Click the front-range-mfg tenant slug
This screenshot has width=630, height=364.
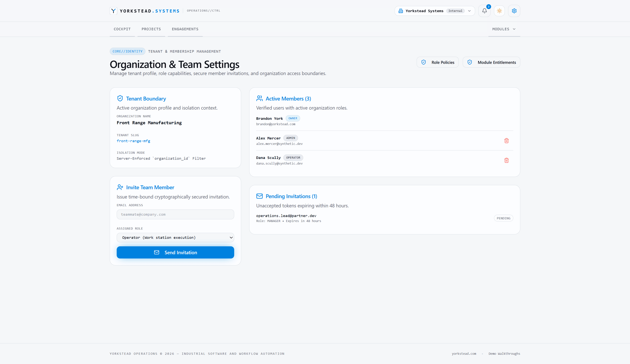133,141
